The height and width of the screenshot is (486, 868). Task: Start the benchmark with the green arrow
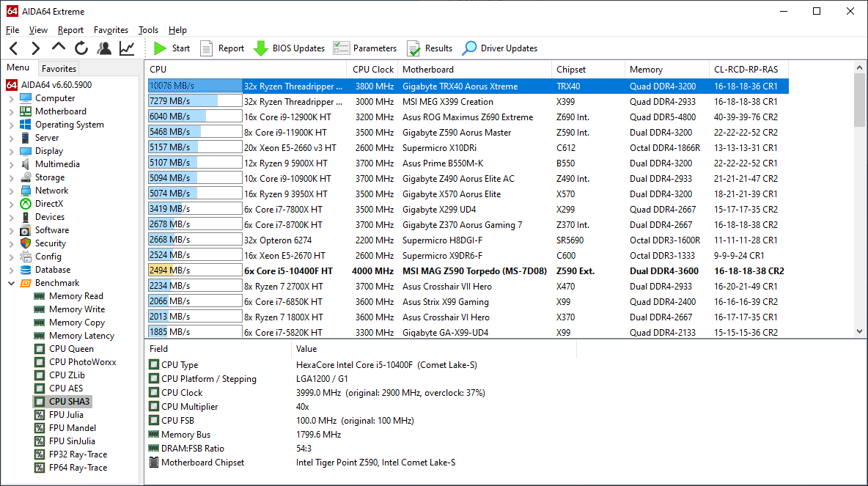[x=161, y=48]
